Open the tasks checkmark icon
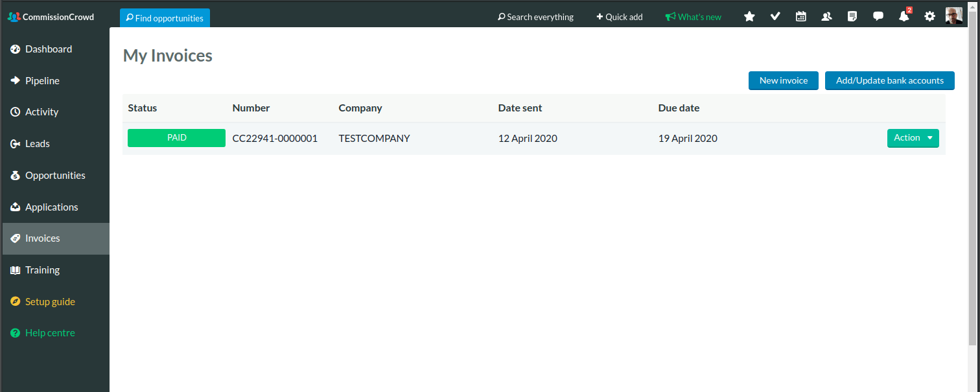 click(x=775, y=17)
